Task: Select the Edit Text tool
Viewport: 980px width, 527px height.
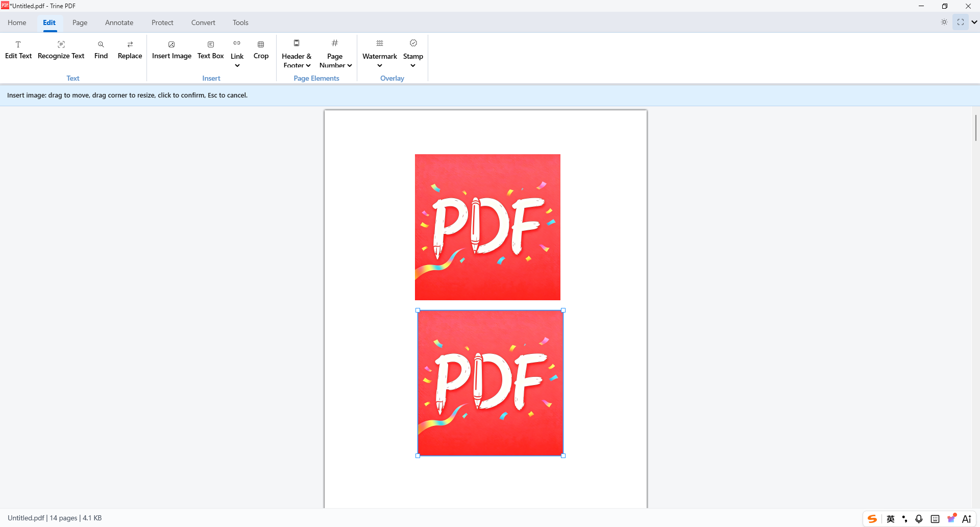Action: 18,50
